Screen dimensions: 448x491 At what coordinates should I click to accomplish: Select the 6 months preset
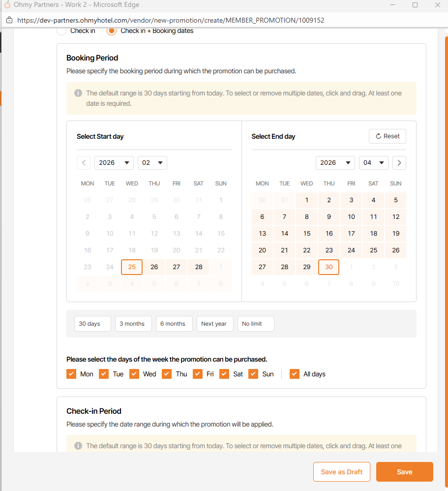[x=174, y=324]
